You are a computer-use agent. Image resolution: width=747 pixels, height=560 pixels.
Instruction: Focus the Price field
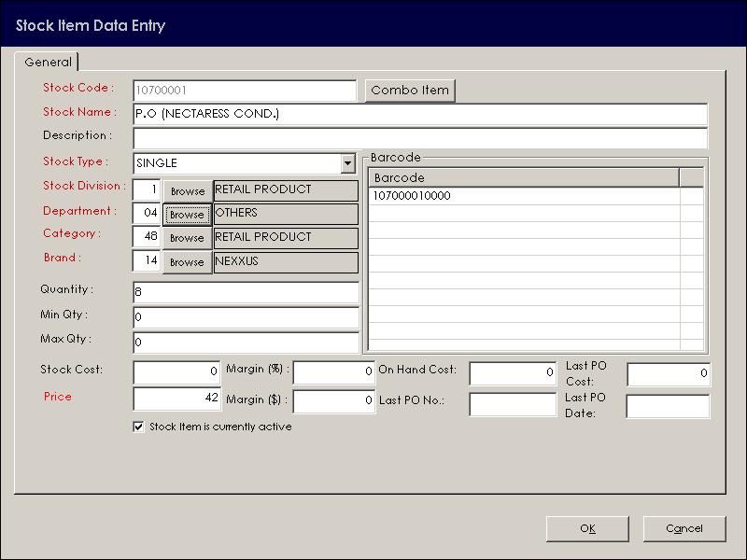click(176, 399)
